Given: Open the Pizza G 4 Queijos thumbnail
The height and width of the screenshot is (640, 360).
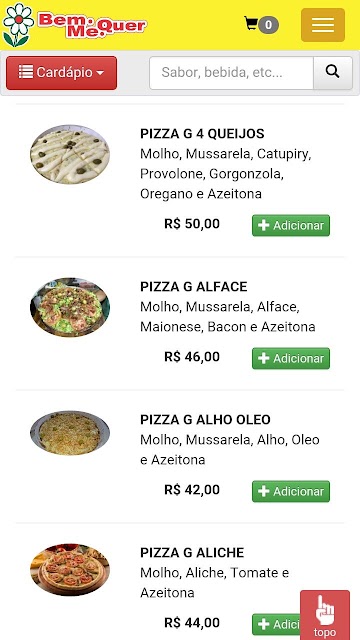Looking at the screenshot, I should point(70,154).
